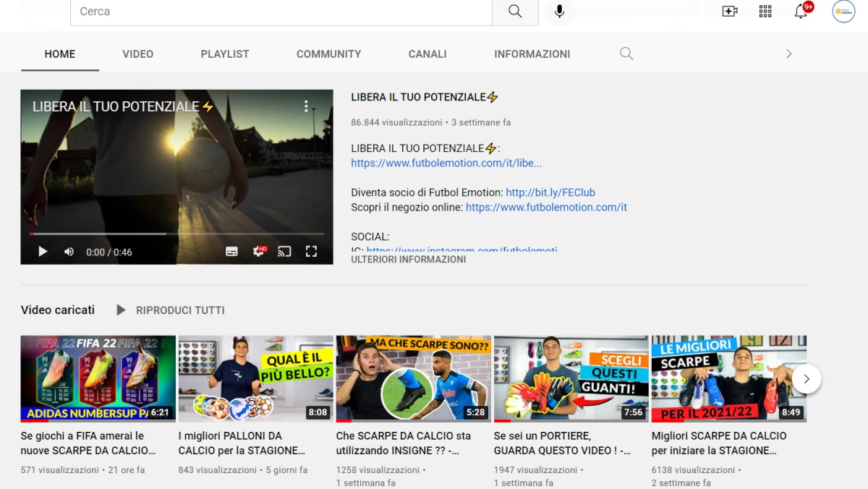Click the 0:00 / 0:46 time display
This screenshot has width=868, height=489.
point(109,252)
